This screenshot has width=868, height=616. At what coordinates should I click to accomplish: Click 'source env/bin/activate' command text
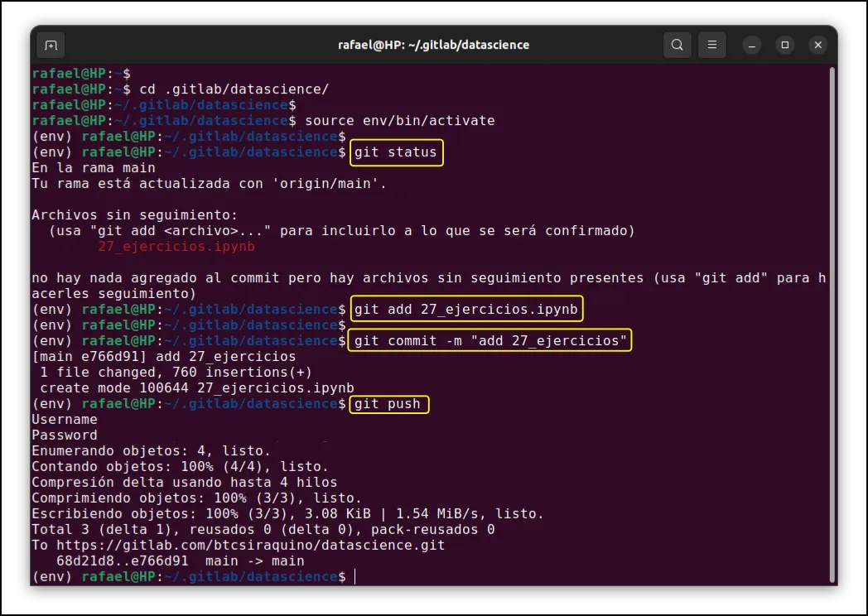coord(400,121)
